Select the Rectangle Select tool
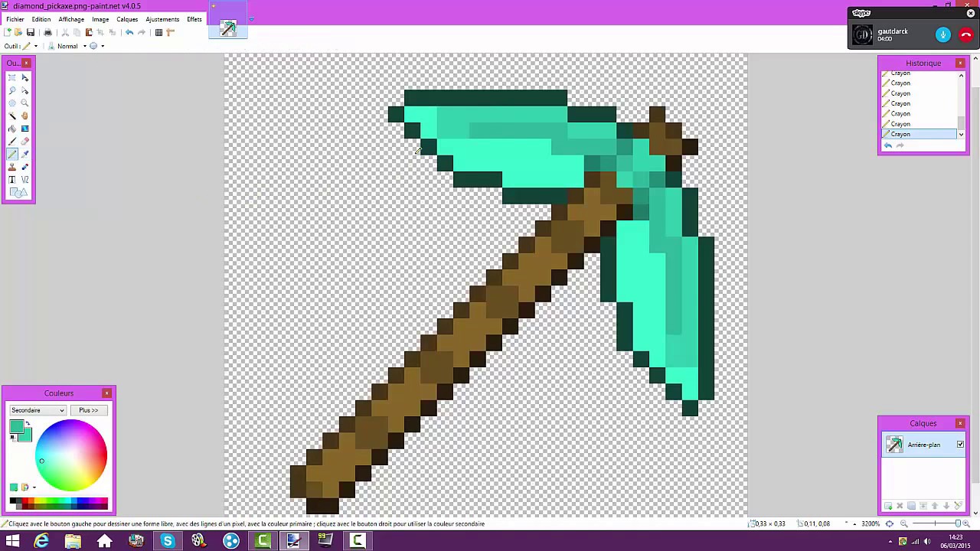The image size is (980, 551). (x=11, y=77)
